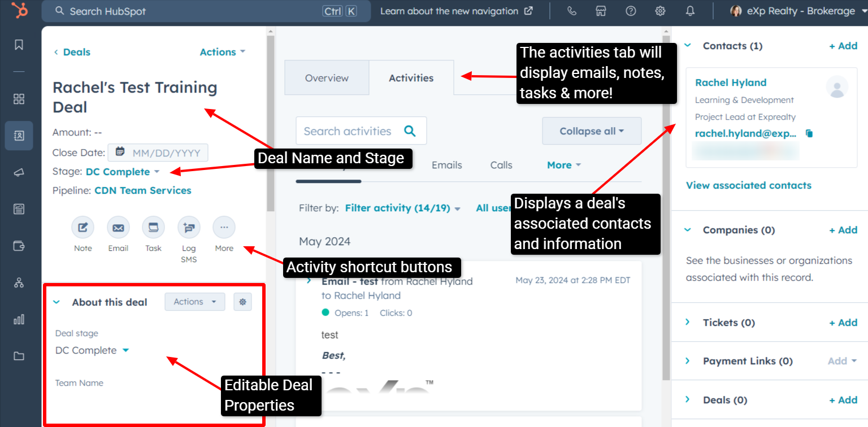Open the deal Actions dropdown beside Deals

coord(223,52)
